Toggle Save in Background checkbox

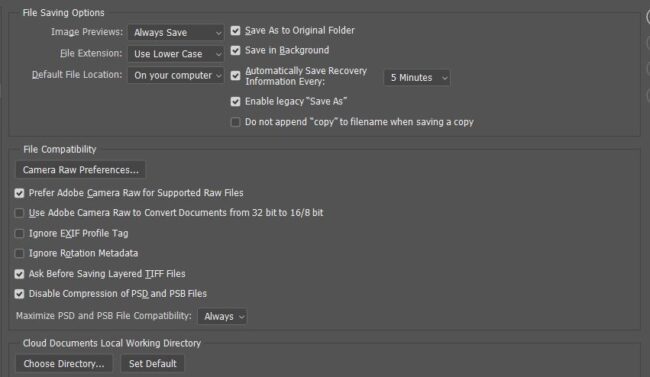click(235, 51)
